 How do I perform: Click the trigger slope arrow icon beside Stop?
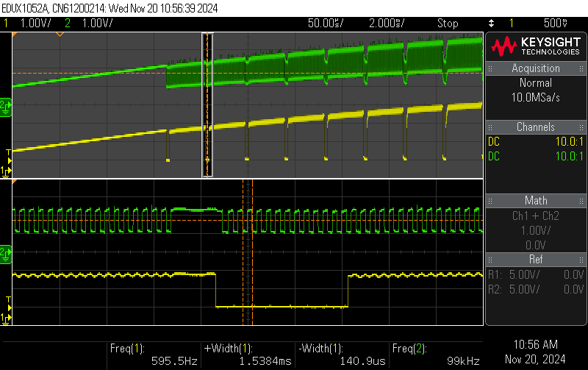tap(491, 24)
